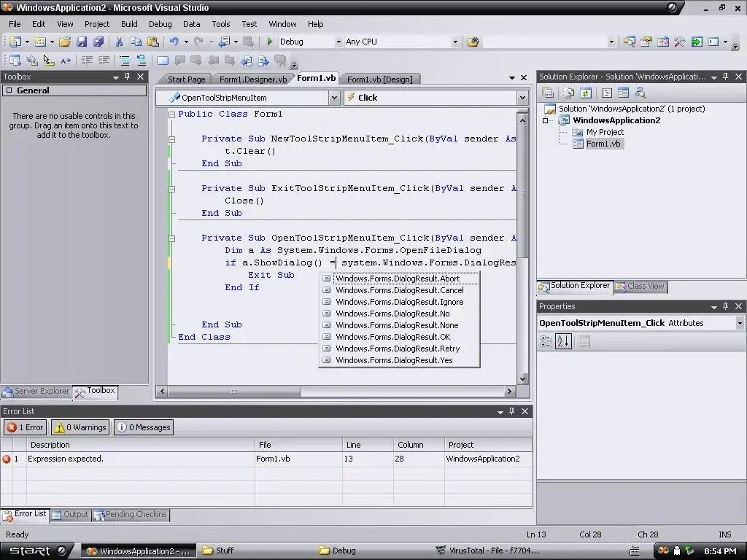Click the code editor scroll down arrow
Image resolution: width=747 pixels, height=560 pixels.
click(x=522, y=379)
